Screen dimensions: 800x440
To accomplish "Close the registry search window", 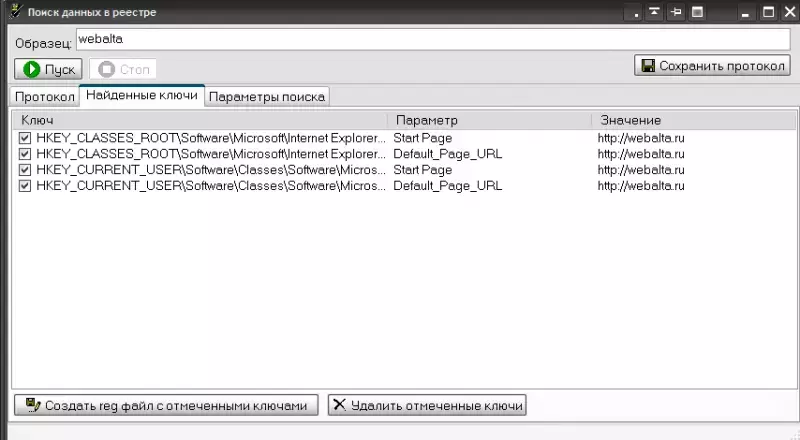I will pyautogui.click(x=789, y=12).
